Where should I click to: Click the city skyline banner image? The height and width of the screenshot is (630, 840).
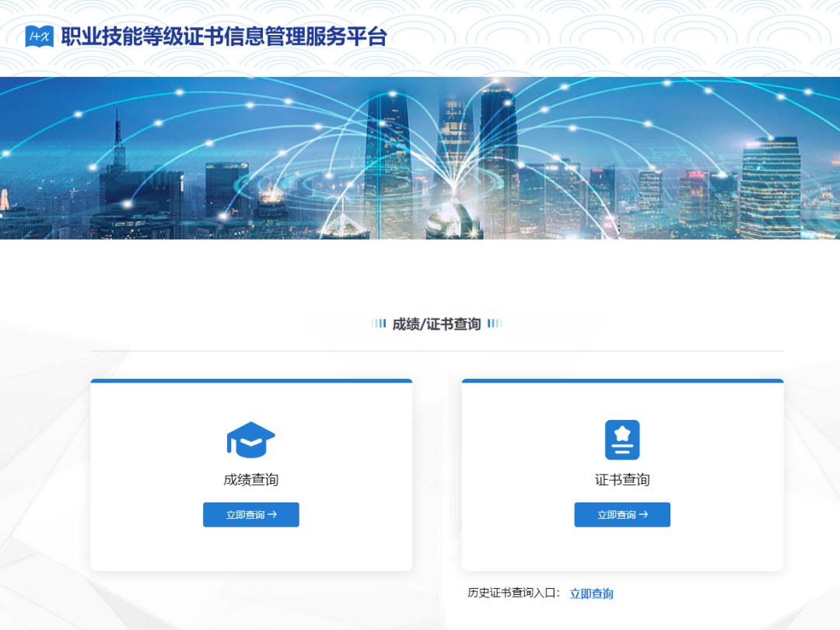[420, 158]
